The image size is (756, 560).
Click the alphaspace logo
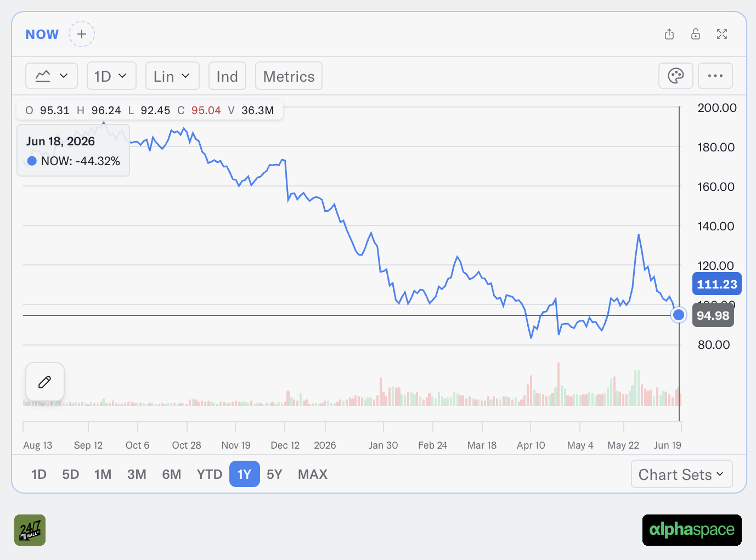pyautogui.click(x=692, y=530)
